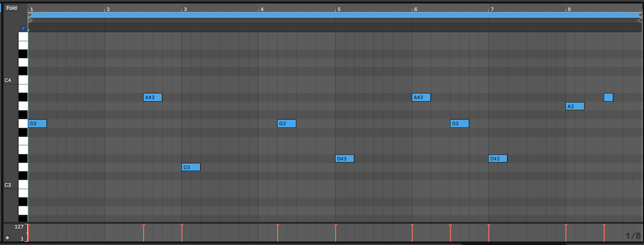Select the first G3 note at bar 1
The width and height of the screenshot is (644, 245).
[x=38, y=124]
